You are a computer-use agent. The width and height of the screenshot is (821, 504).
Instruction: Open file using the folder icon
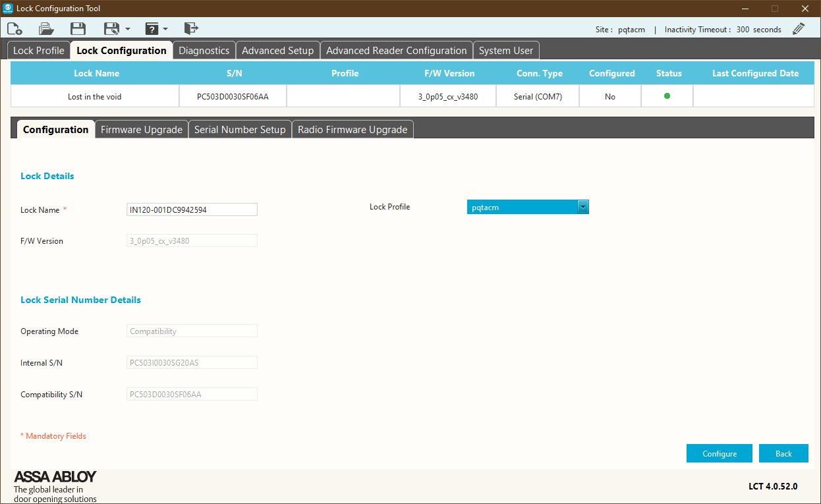coord(46,28)
